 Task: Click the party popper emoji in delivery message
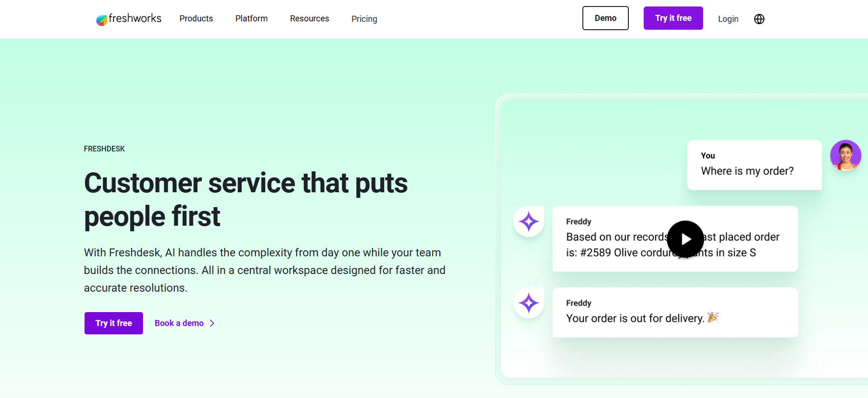pyautogui.click(x=713, y=317)
